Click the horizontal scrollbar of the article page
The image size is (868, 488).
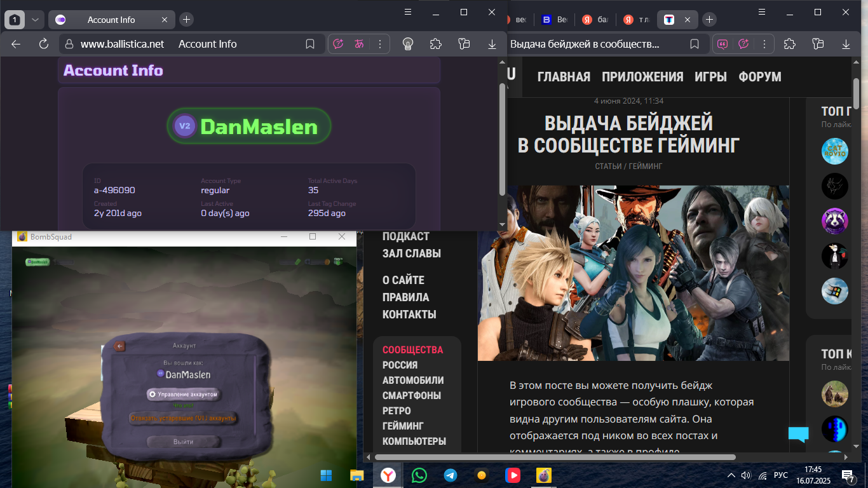555,457
